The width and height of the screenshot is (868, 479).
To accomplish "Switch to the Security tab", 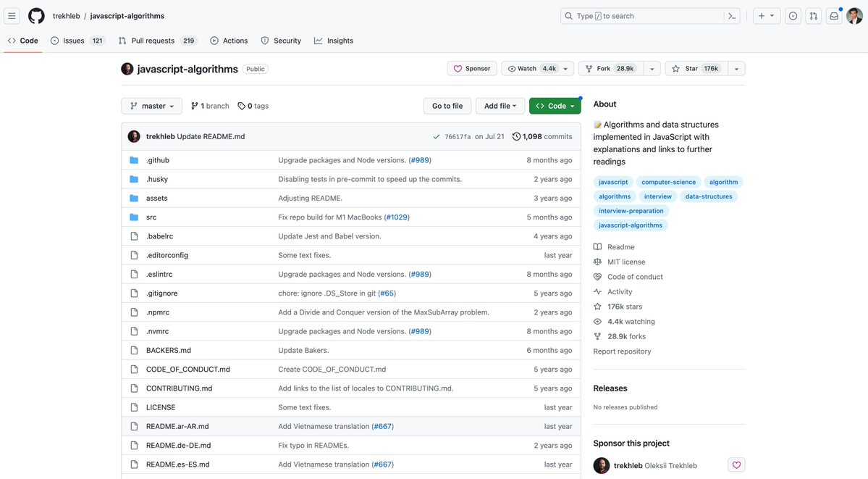I will [281, 41].
